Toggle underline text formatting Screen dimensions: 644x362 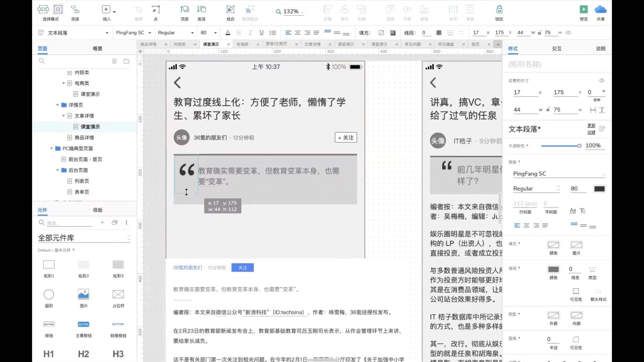click(261, 33)
